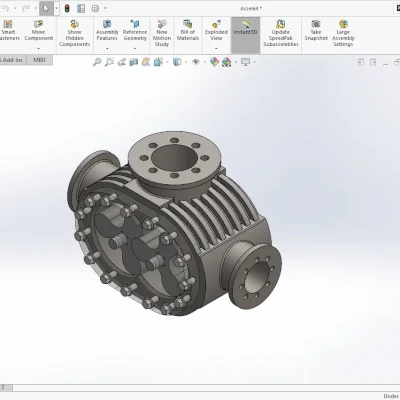Screen dimensions: 400x400
Task: Expand View Settings dropdown arrow
Action: pyautogui.click(x=255, y=62)
